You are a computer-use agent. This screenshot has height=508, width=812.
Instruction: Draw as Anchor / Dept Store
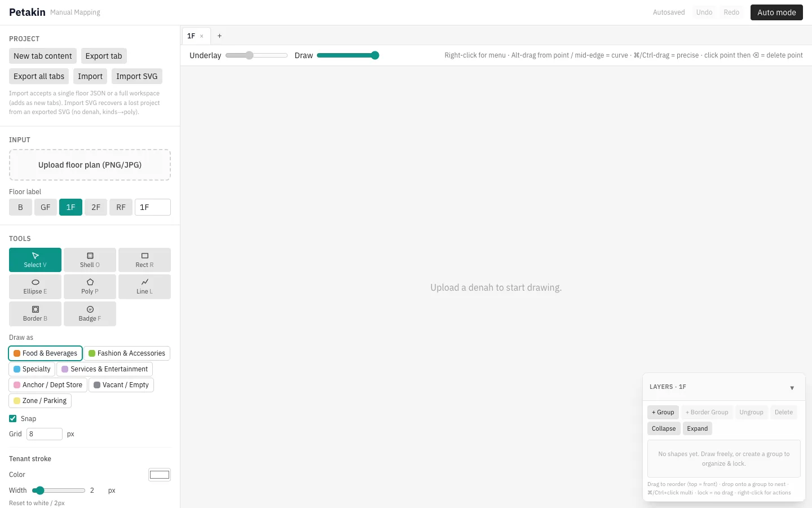[x=48, y=385]
